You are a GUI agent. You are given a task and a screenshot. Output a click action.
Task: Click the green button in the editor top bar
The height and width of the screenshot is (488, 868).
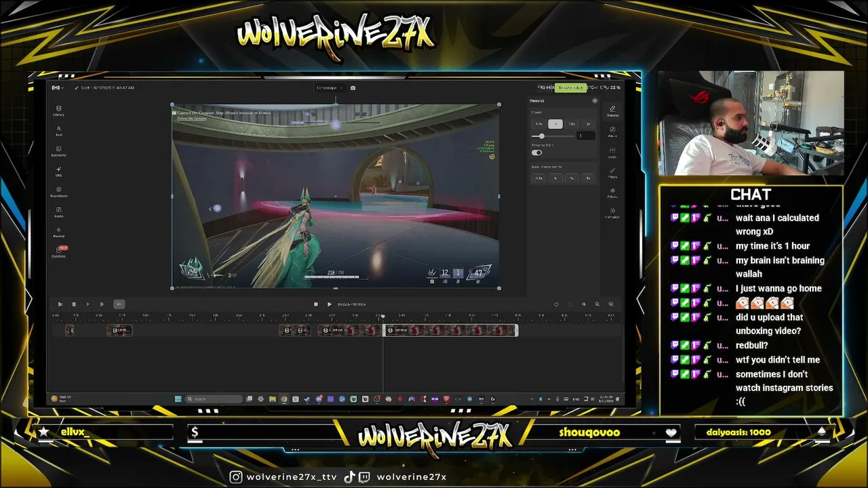click(x=570, y=87)
